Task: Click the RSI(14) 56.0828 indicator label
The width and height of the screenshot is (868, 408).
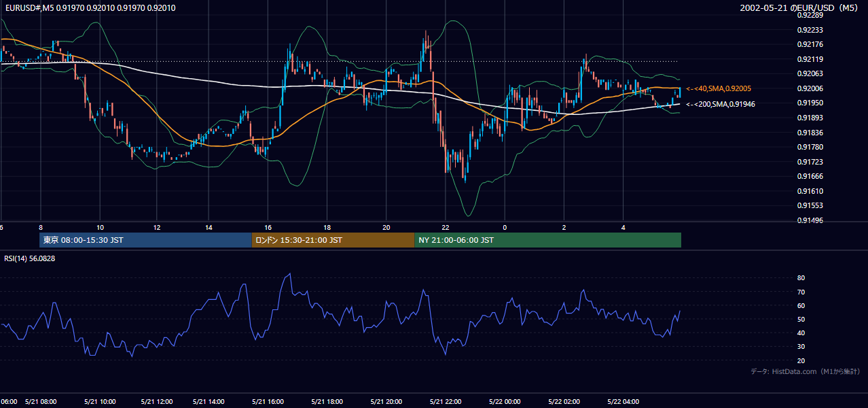Action: pyautogui.click(x=29, y=258)
